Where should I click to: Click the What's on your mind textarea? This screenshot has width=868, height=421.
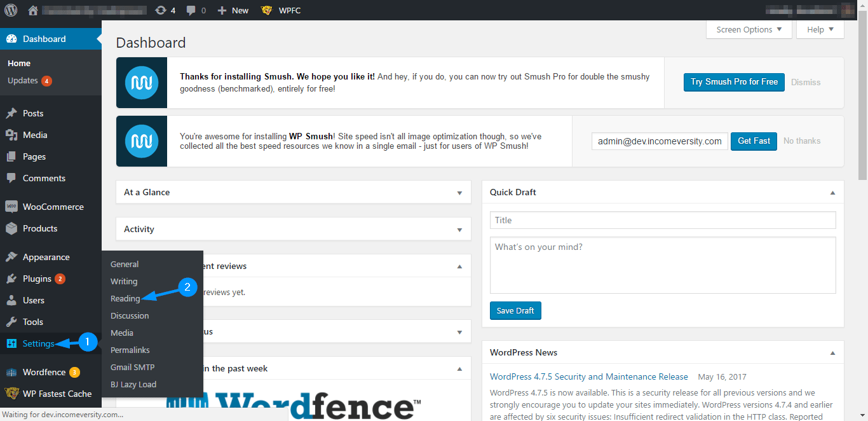663,265
